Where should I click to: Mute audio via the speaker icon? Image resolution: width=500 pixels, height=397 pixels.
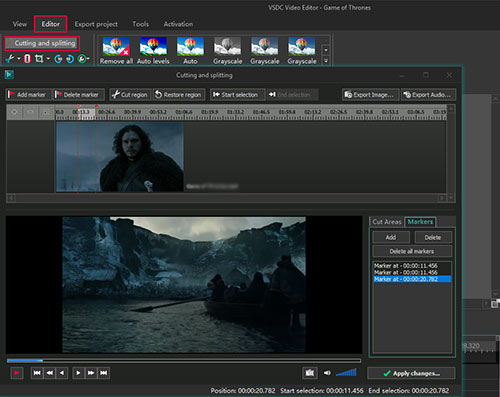click(x=327, y=373)
